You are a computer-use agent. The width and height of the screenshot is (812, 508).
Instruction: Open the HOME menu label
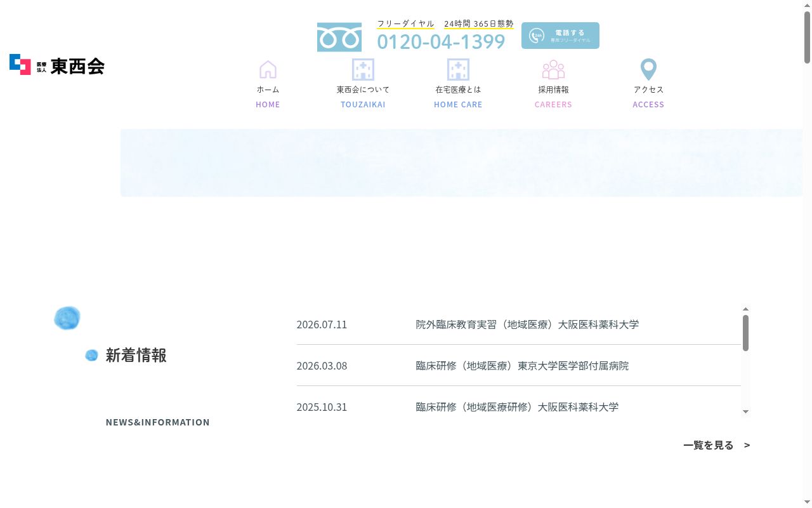click(x=268, y=104)
